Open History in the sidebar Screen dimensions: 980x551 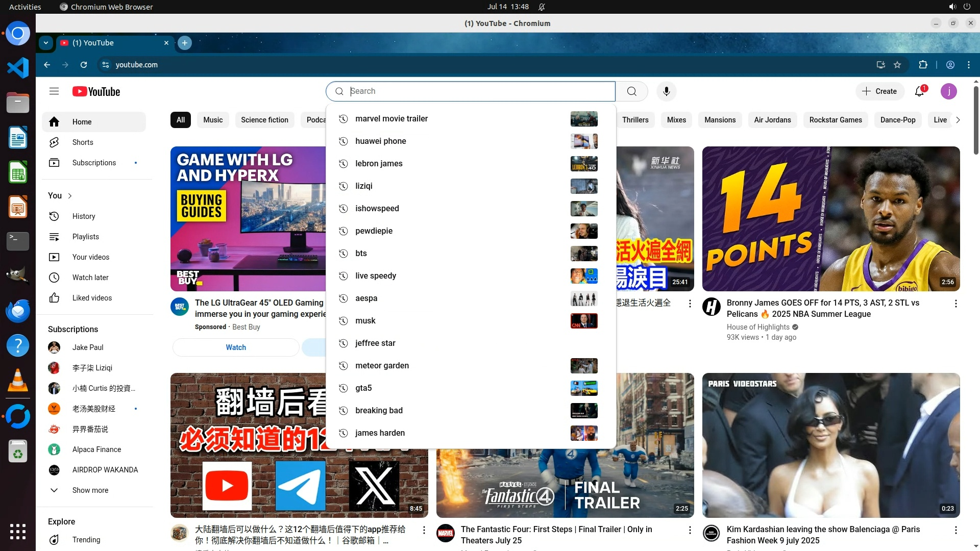tap(84, 216)
